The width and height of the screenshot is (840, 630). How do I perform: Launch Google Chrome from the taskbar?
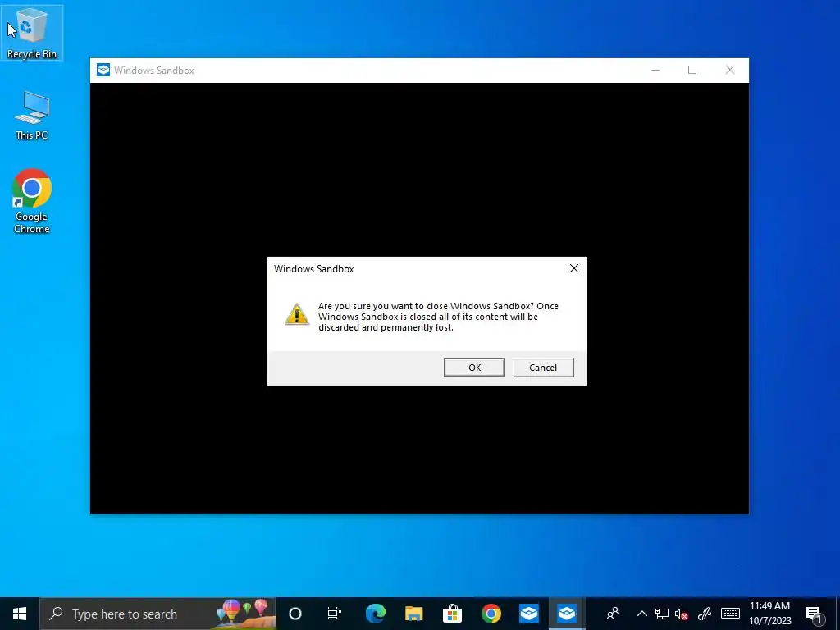491,614
